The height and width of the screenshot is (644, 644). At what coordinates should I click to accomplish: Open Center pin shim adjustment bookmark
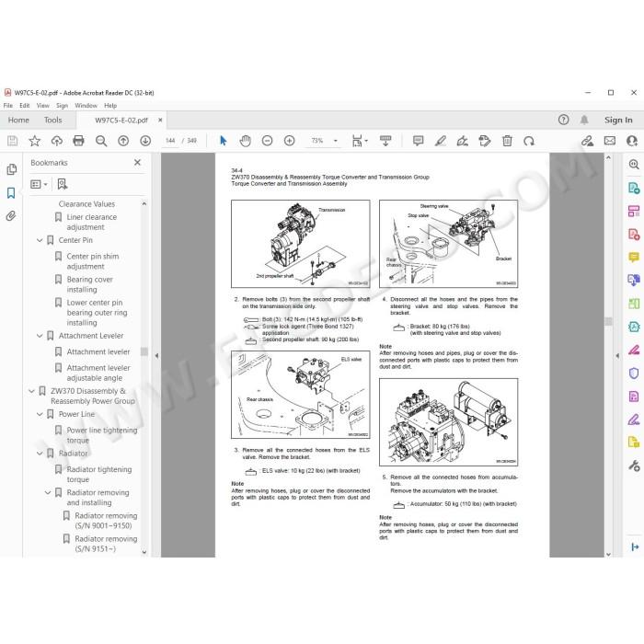pos(93,261)
